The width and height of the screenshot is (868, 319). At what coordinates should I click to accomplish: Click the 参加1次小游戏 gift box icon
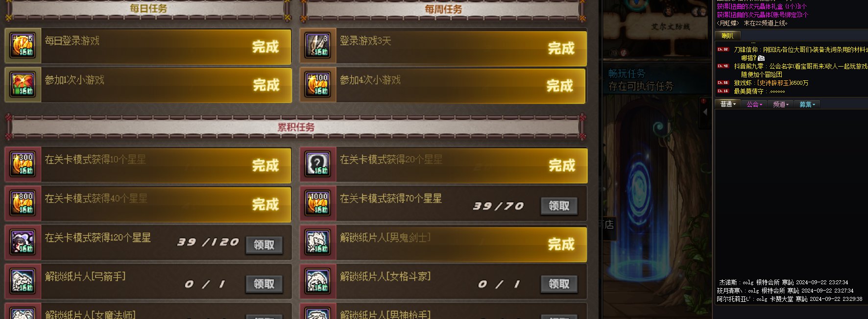[x=23, y=85]
